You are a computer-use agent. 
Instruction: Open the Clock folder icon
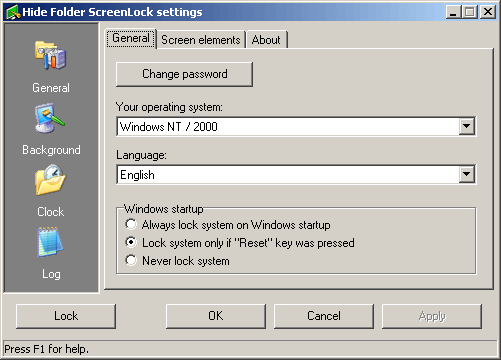tap(50, 180)
